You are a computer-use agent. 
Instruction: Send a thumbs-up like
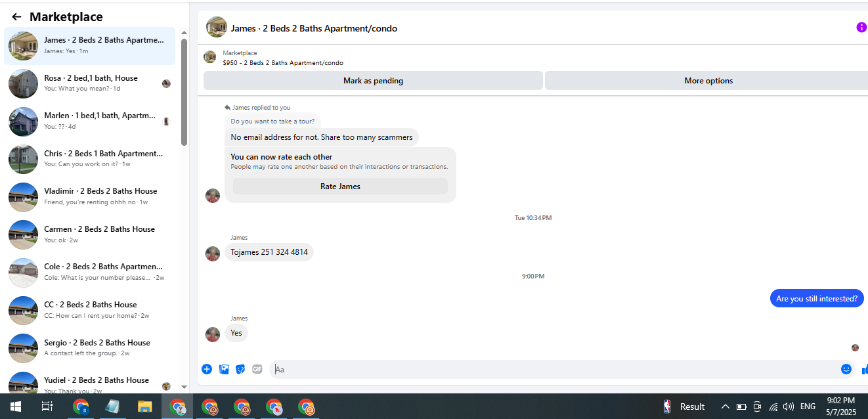point(864,369)
